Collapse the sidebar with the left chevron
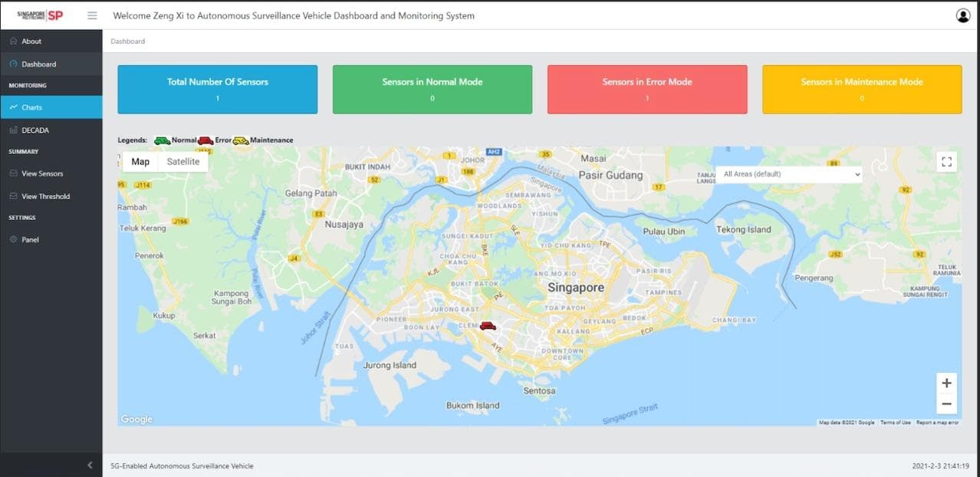The width and height of the screenshot is (980, 477). point(90,465)
